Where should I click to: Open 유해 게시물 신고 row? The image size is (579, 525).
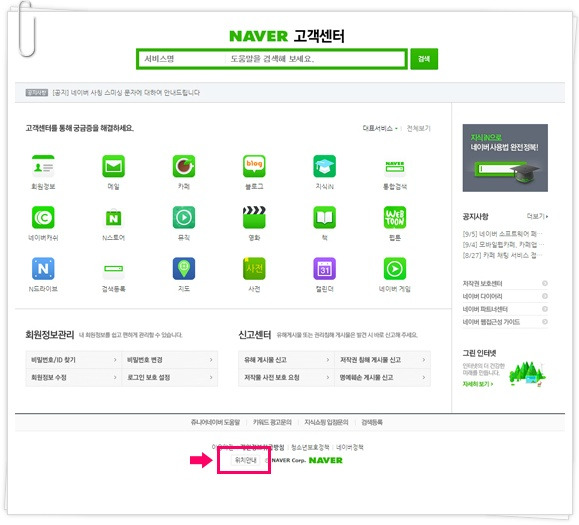pyautogui.click(x=286, y=360)
